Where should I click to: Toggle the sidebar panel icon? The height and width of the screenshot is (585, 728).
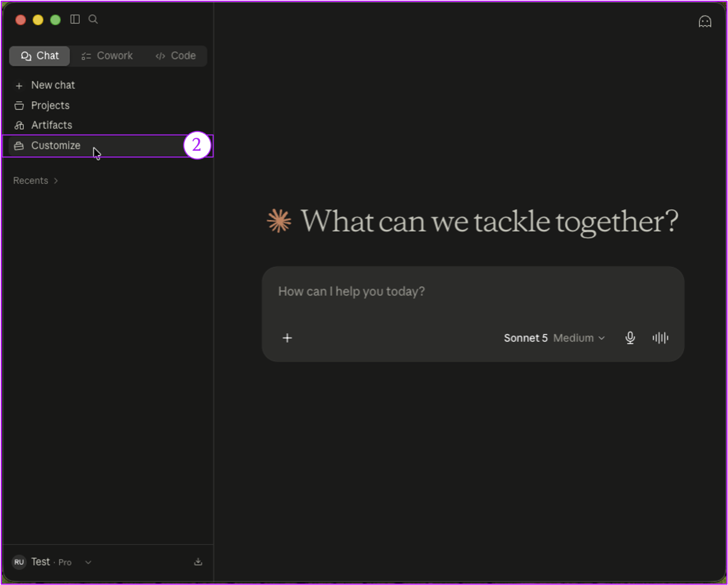75,19
